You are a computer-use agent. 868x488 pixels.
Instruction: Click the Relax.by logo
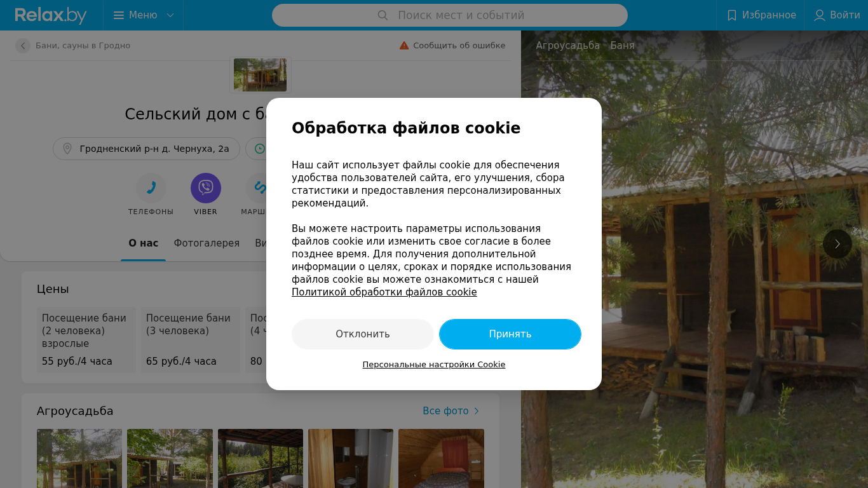[x=51, y=15]
